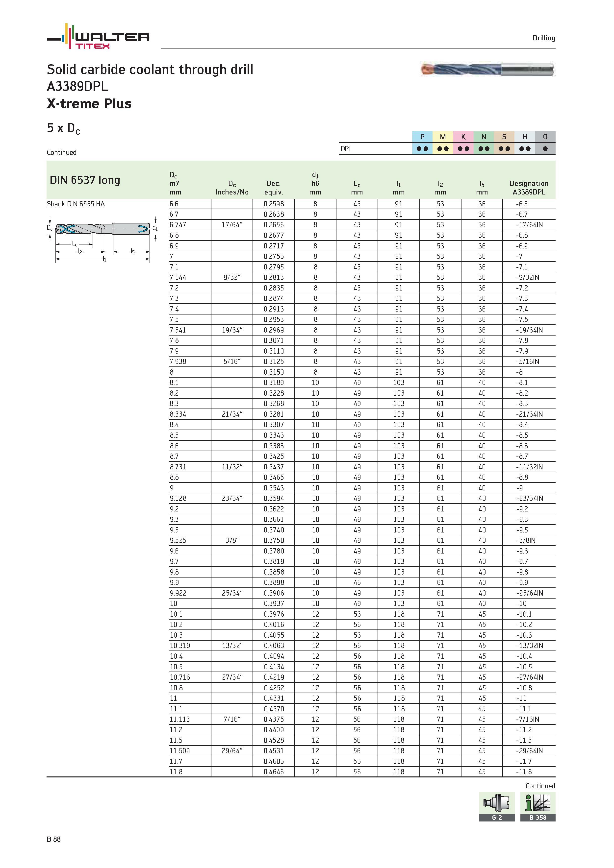Click the Walter Titex logo
The image size is (614, 868).
(98, 36)
